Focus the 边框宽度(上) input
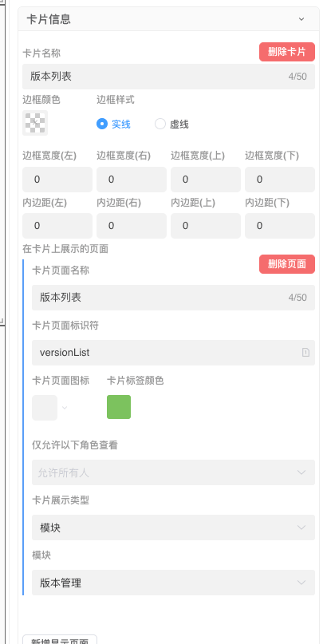The height and width of the screenshot is (644, 327). pyautogui.click(x=206, y=180)
